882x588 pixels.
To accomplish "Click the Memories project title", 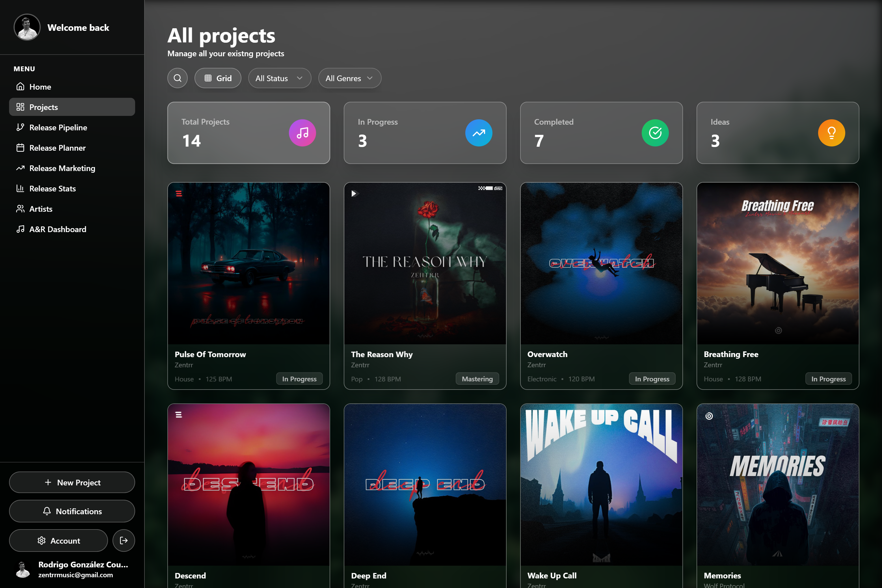I will 722,575.
